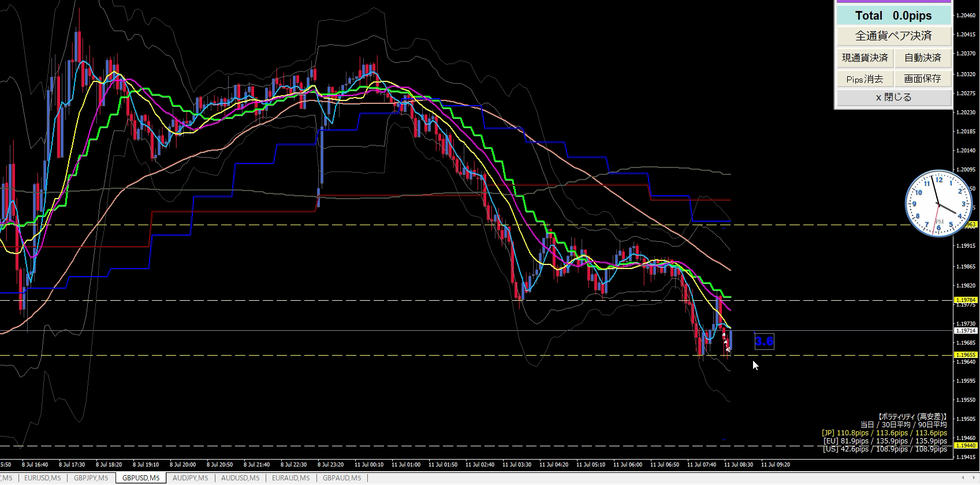Click the 画面保存 save-screen button
Viewport: 980px width, 485px height.
tap(922, 79)
